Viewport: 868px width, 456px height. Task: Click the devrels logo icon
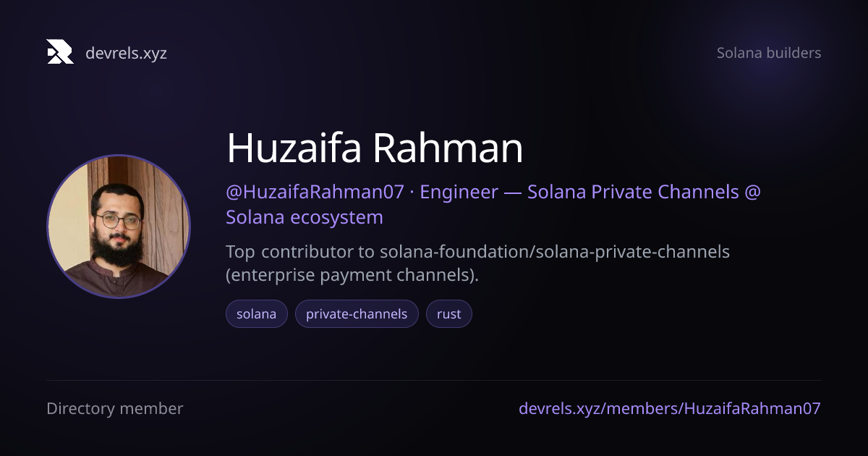pos(60,52)
